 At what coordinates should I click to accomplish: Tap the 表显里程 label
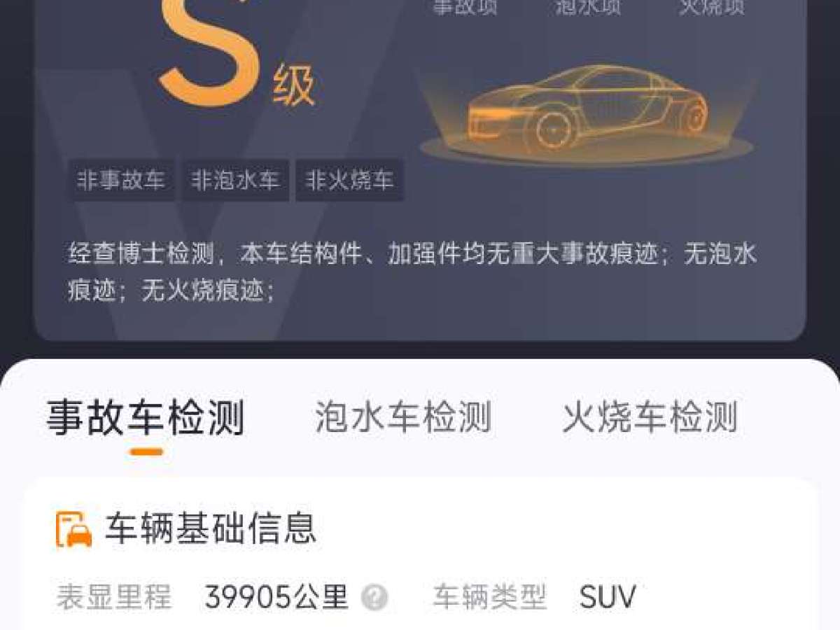[113, 598]
